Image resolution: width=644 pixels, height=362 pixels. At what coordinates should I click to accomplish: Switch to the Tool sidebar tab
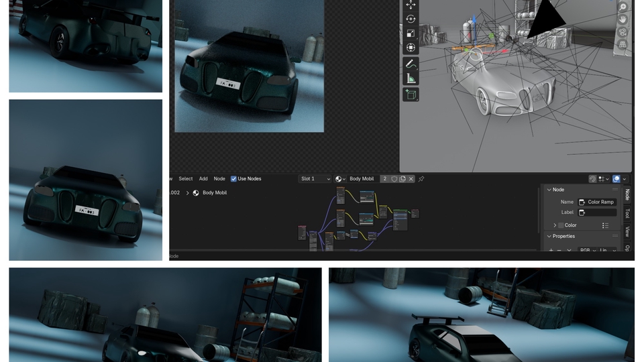click(x=627, y=213)
